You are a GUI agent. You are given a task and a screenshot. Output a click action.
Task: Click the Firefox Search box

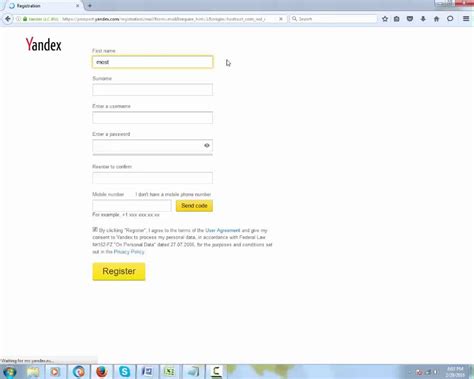coord(333,19)
